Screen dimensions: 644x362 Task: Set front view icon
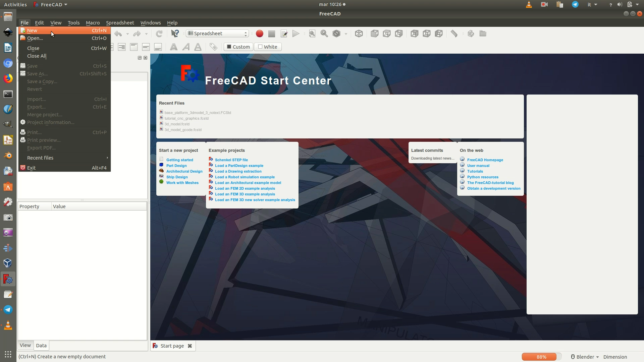tap(375, 34)
